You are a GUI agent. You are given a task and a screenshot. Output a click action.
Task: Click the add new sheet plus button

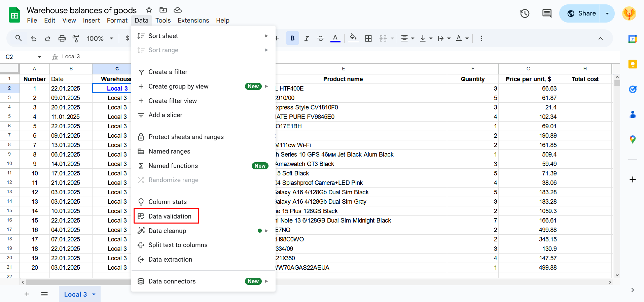[x=27, y=294]
